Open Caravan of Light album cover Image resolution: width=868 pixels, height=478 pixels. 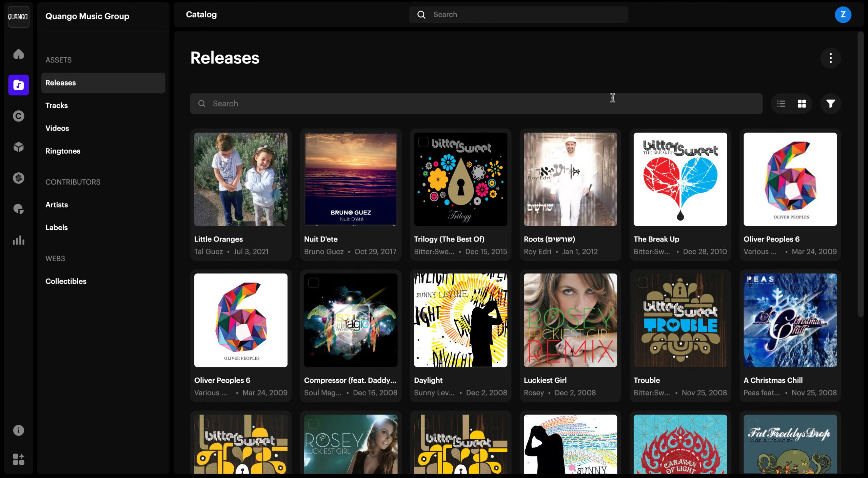pyautogui.click(x=680, y=444)
